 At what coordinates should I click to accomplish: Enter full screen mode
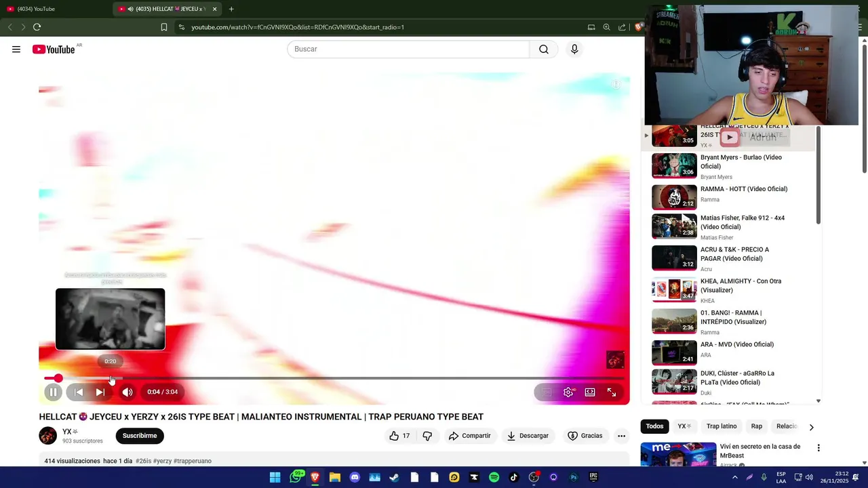612,392
